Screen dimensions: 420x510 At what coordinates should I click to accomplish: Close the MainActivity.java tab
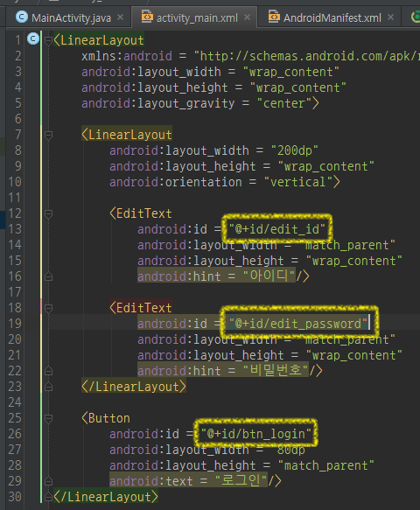pyautogui.click(x=121, y=17)
